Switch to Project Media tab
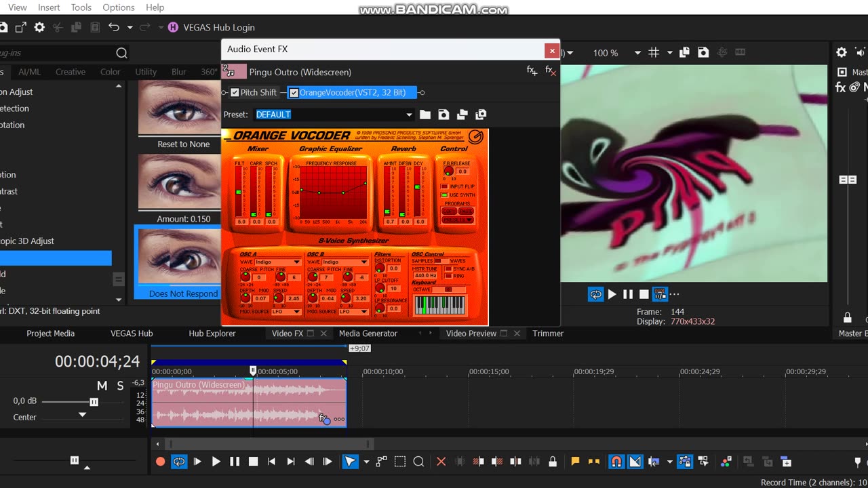The height and width of the screenshot is (488, 868). pyautogui.click(x=50, y=333)
